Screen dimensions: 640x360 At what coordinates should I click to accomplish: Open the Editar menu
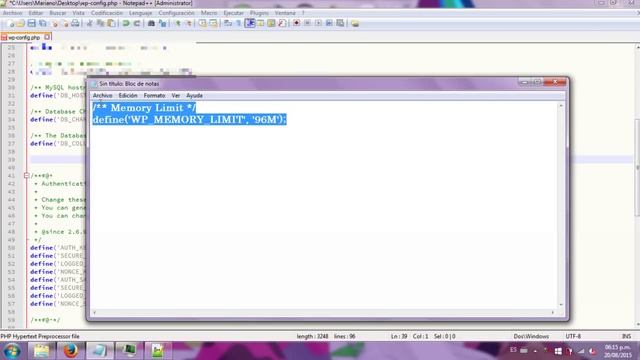(36, 13)
